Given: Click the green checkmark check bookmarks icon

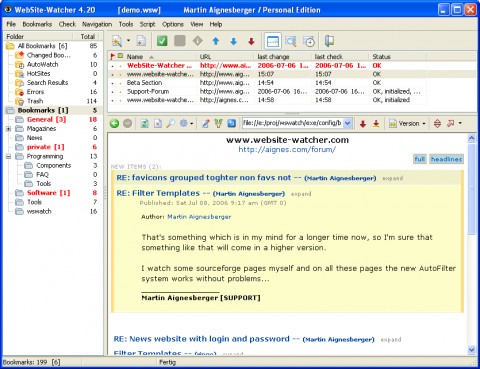Looking at the screenshot, I should coord(162,41).
